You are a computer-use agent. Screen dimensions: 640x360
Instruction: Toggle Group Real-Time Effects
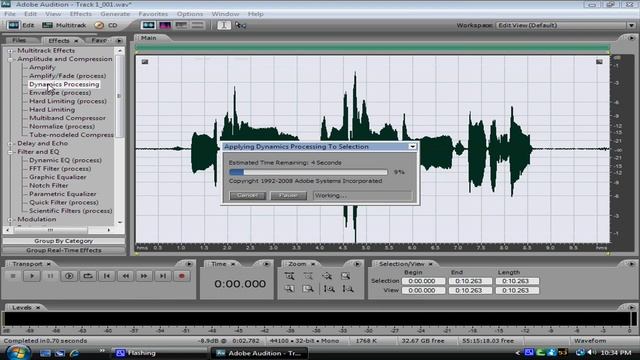pos(64,250)
